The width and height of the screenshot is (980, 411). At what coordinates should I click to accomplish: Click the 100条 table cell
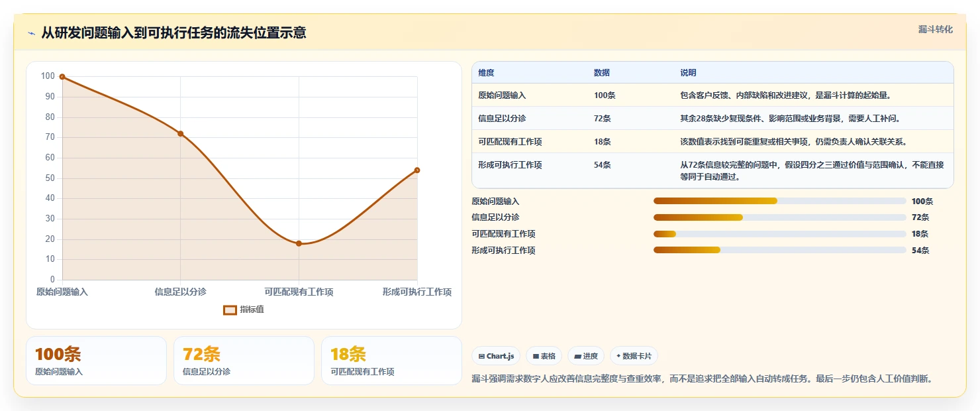(605, 95)
